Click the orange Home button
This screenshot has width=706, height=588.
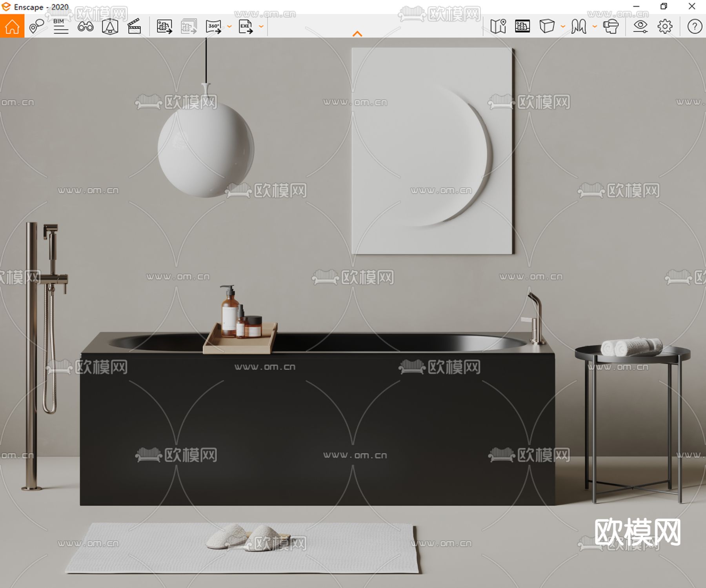point(12,26)
